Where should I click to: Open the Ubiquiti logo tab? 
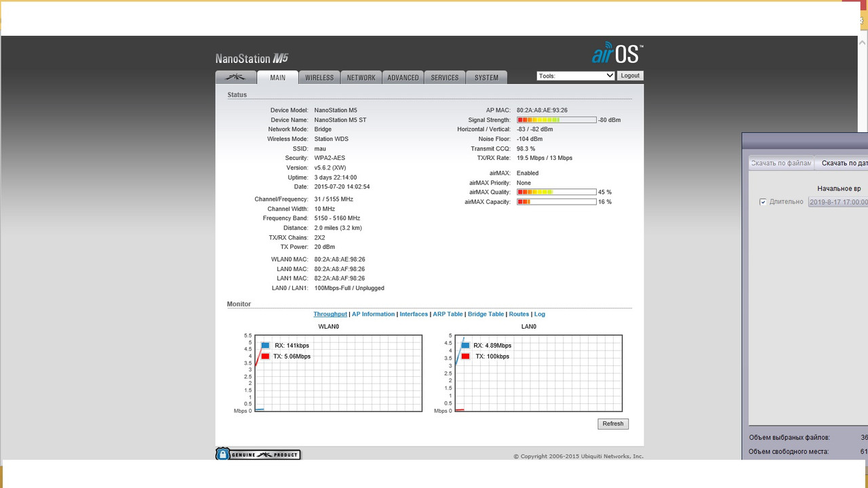click(x=235, y=77)
